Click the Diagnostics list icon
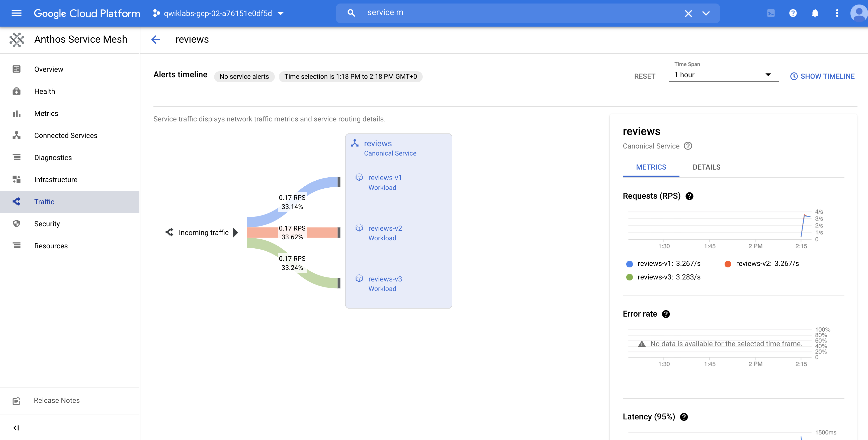Screen dimensions: 868x440 (17, 158)
